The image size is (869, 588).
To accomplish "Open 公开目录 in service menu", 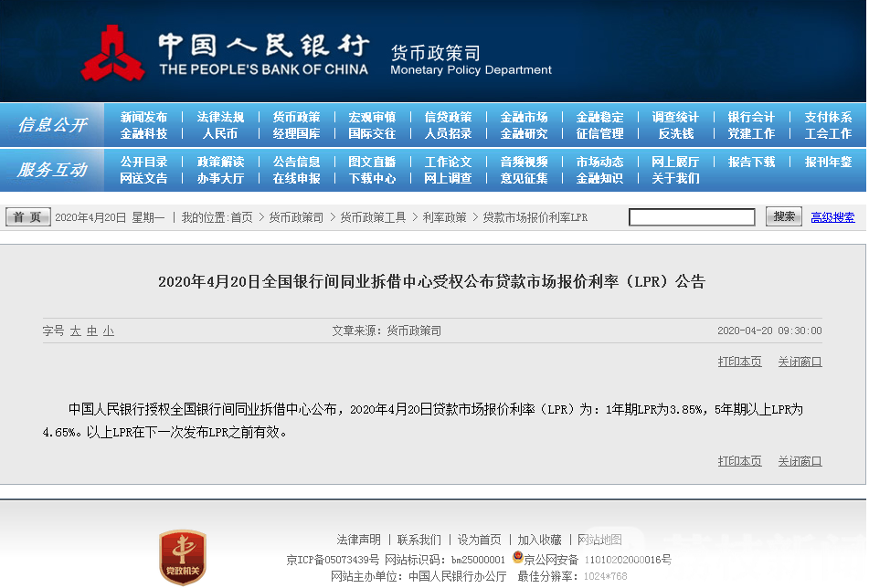I will [x=143, y=163].
